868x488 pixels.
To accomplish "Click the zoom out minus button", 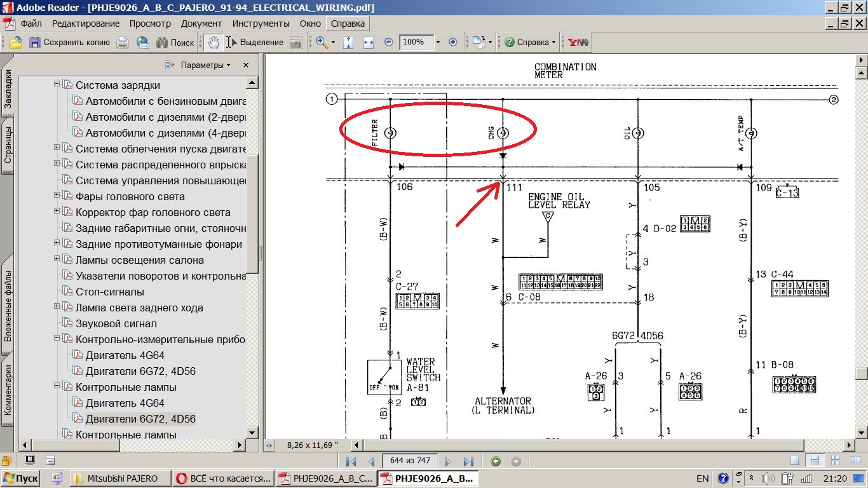I will point(389,43).
